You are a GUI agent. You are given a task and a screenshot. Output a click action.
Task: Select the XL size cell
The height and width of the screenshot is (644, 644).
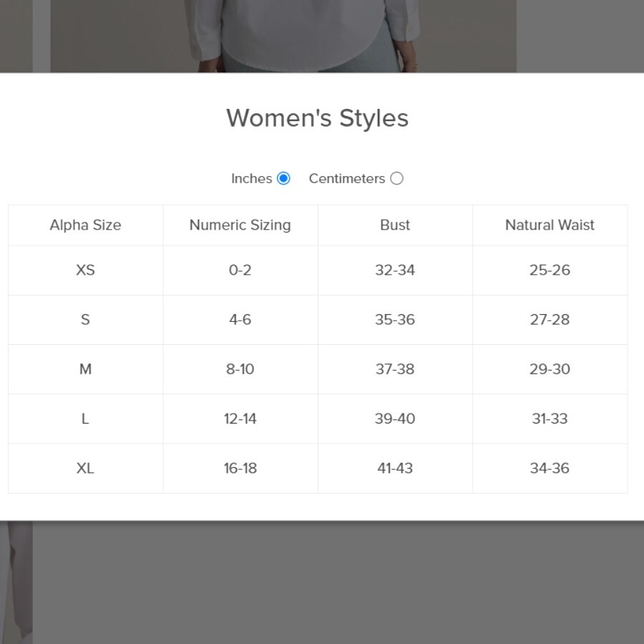click(85, 468)
